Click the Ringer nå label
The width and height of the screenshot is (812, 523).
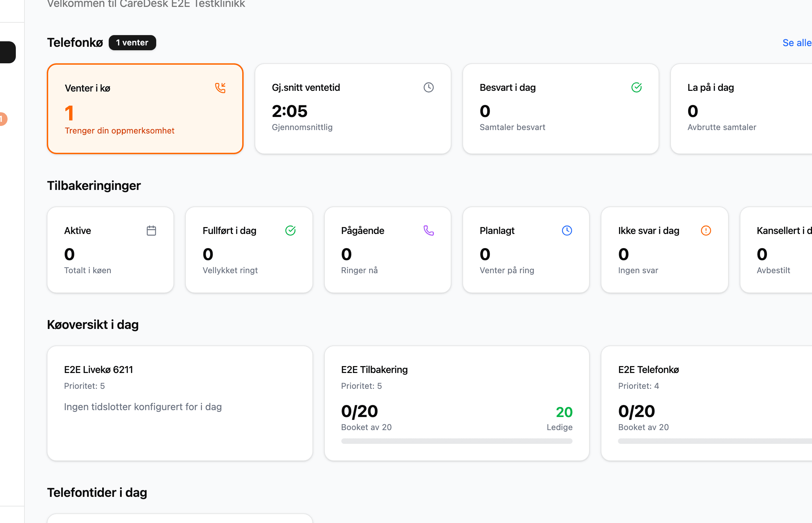(360, 270)
